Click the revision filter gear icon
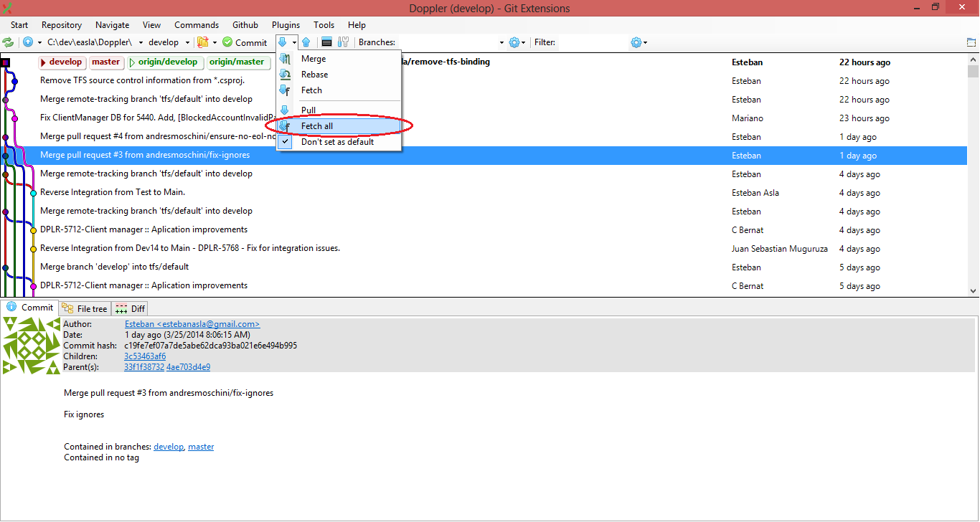Screen dimensions: 980x522 pos(636,42)
